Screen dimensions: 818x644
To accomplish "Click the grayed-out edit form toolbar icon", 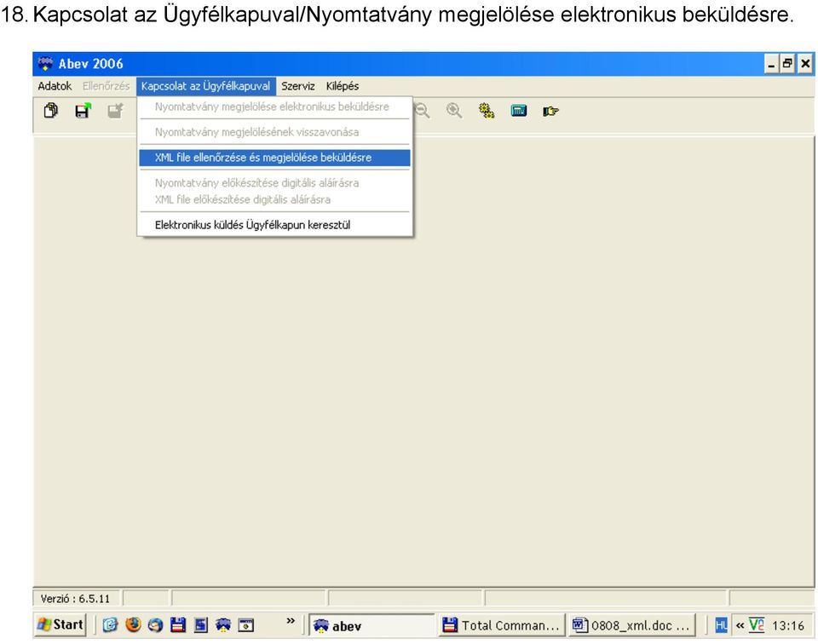I will (115, 111).
